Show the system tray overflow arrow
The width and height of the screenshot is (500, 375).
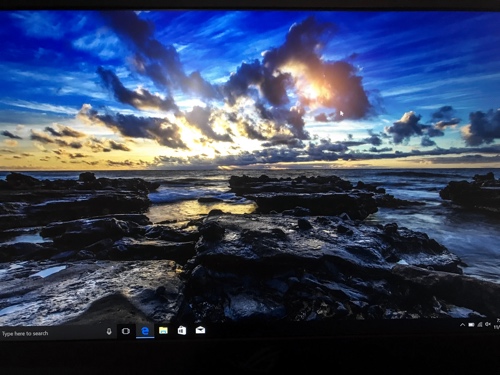point(463,325)
